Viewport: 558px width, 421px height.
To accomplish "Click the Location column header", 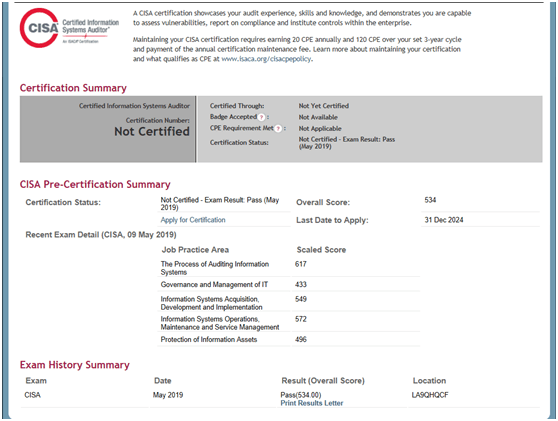I will (x=429, y=381).
